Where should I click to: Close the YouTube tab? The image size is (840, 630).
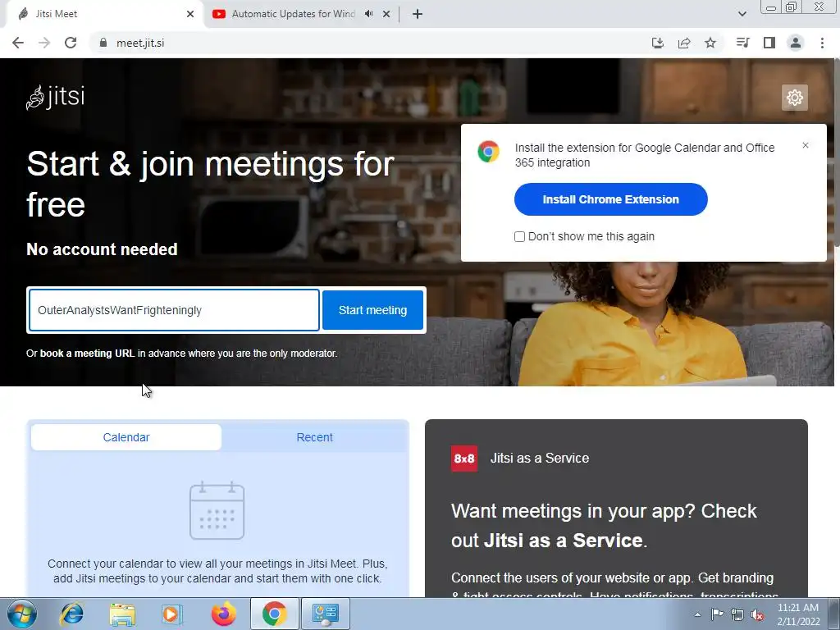(386, 14)
